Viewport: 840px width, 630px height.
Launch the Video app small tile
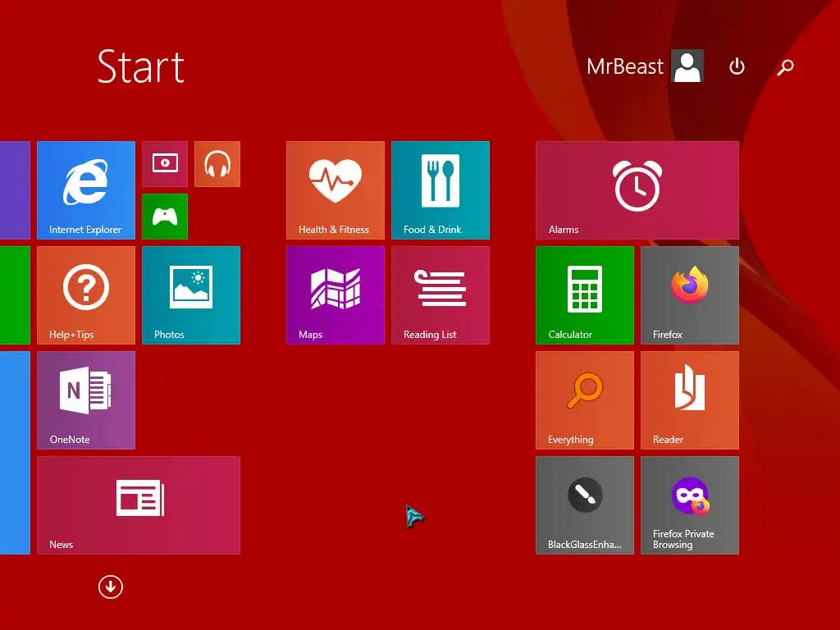(165, 164)
